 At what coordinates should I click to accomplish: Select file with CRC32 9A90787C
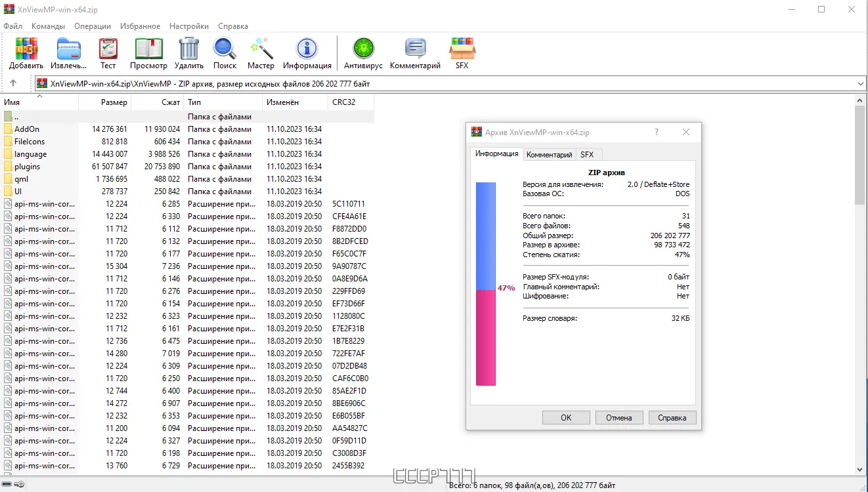[x=188, y=266]
